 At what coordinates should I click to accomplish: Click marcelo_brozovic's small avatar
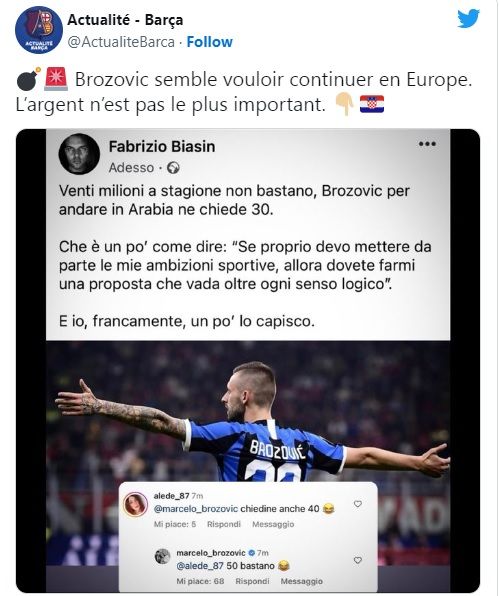[x=163, y=556]
